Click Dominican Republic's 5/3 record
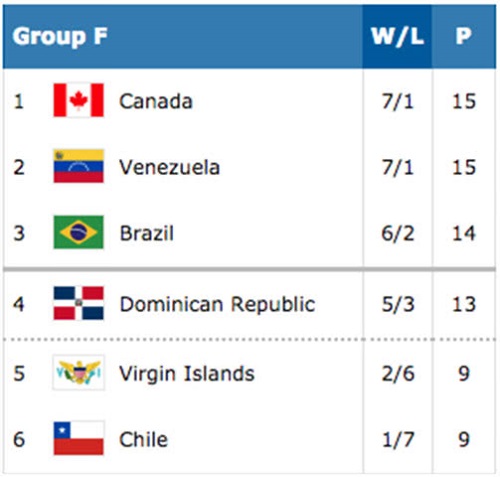Image resolution: width=500 pixels, height=477 pixels. [x=398, y=304]
